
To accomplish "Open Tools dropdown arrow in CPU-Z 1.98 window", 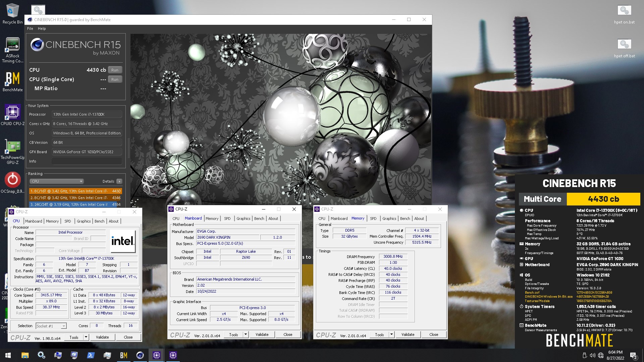I will click(x=86, y=337).
